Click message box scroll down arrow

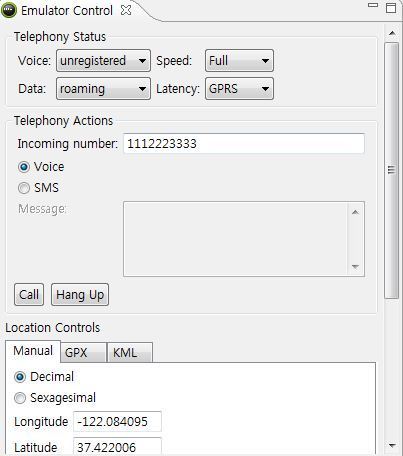355,266
